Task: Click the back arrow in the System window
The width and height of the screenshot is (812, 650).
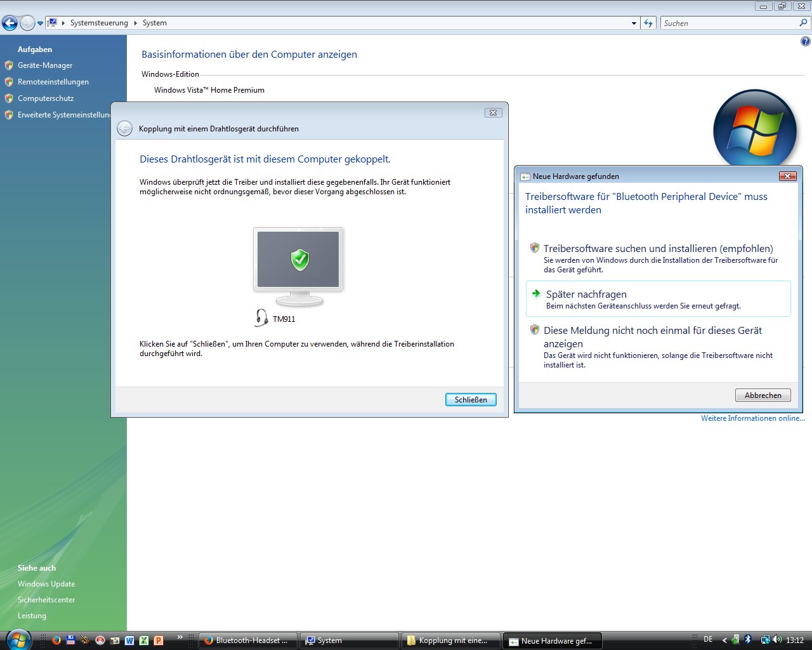Action: pyautogui.click(x=10, y=23)
